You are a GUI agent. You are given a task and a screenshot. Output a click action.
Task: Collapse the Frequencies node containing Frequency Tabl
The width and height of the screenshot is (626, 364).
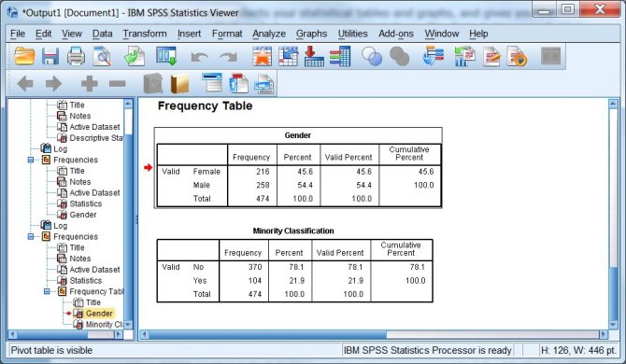click(31, 237)
